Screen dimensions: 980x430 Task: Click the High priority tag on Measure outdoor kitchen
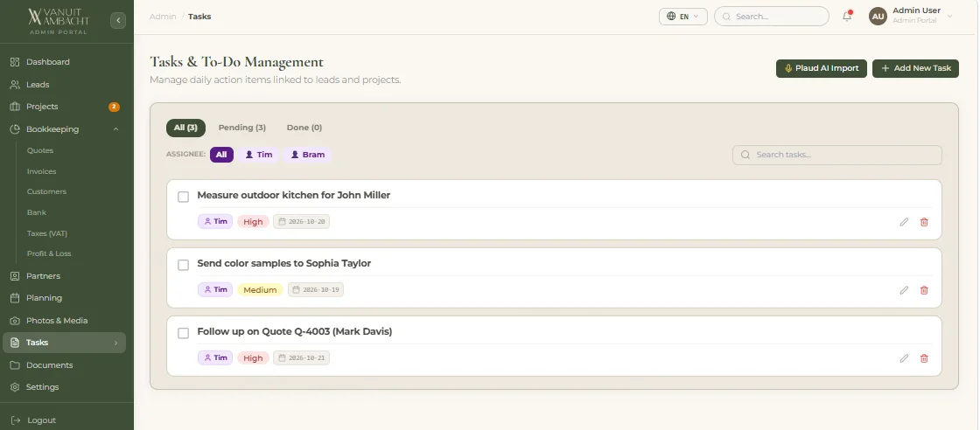click(253, 221)
